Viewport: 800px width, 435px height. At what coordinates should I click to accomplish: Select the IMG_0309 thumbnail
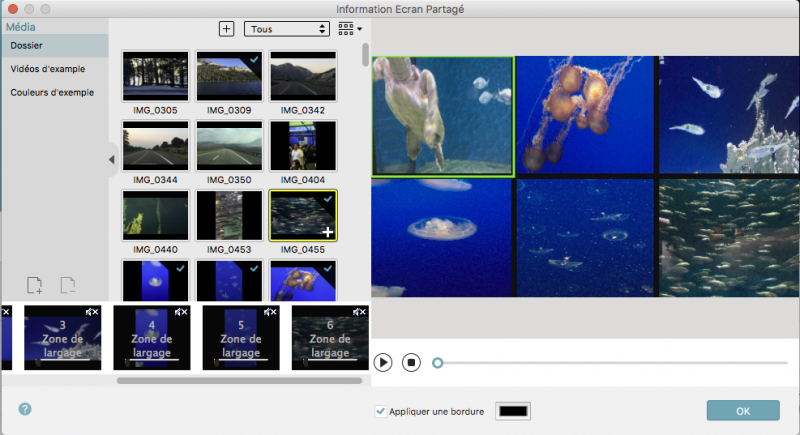tap(229, 76)
